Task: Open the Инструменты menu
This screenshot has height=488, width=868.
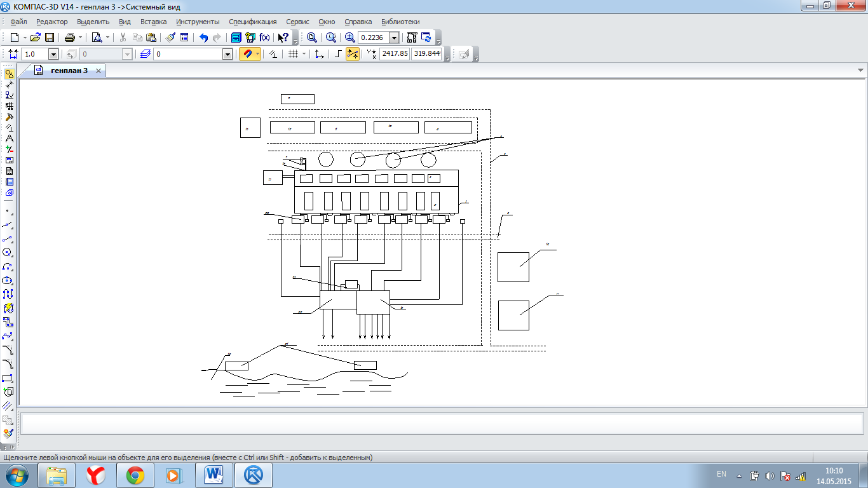Action: pyautogui.click(x=198, y=22)
